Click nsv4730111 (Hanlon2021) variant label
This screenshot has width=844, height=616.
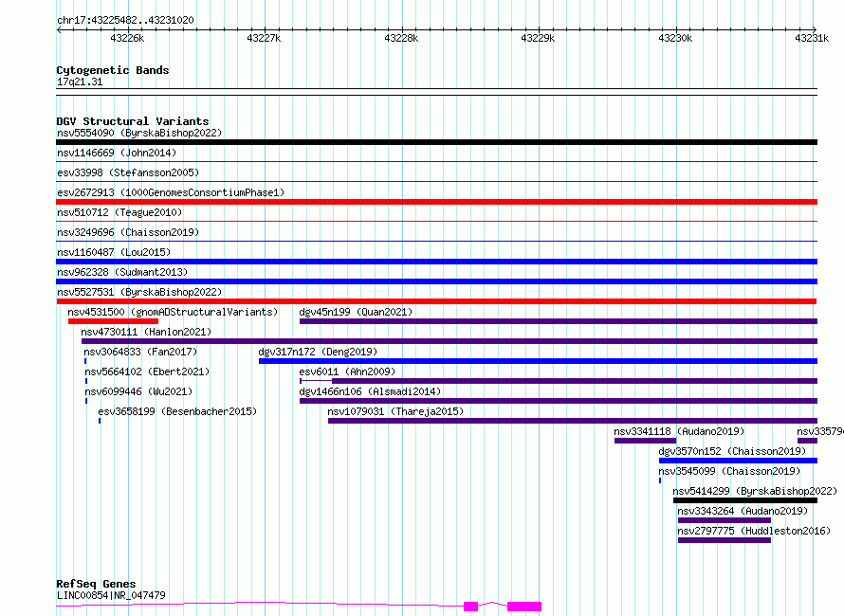(x=146, y=332)
